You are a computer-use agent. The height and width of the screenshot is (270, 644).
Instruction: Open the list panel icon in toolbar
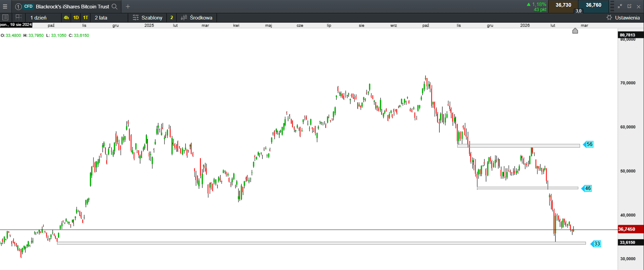click(x=5, y=17)
